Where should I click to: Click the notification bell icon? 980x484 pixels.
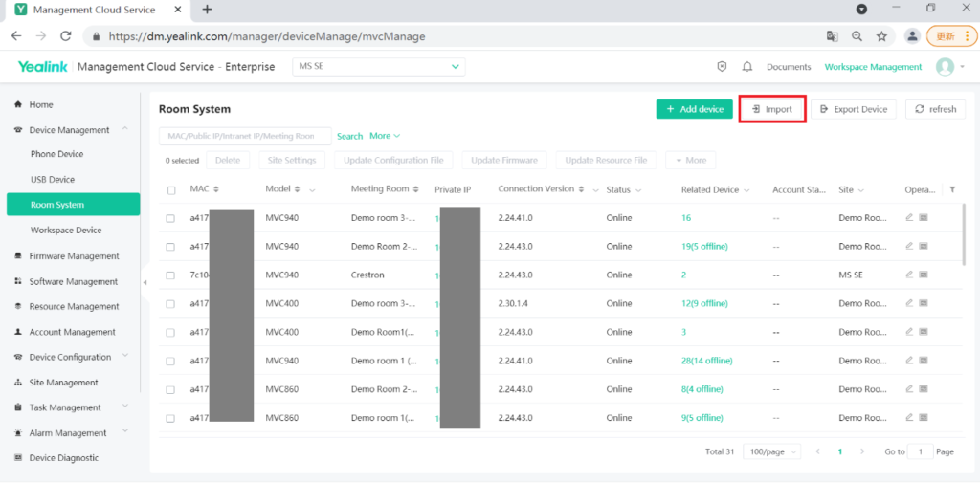click(x=746, y=67)
